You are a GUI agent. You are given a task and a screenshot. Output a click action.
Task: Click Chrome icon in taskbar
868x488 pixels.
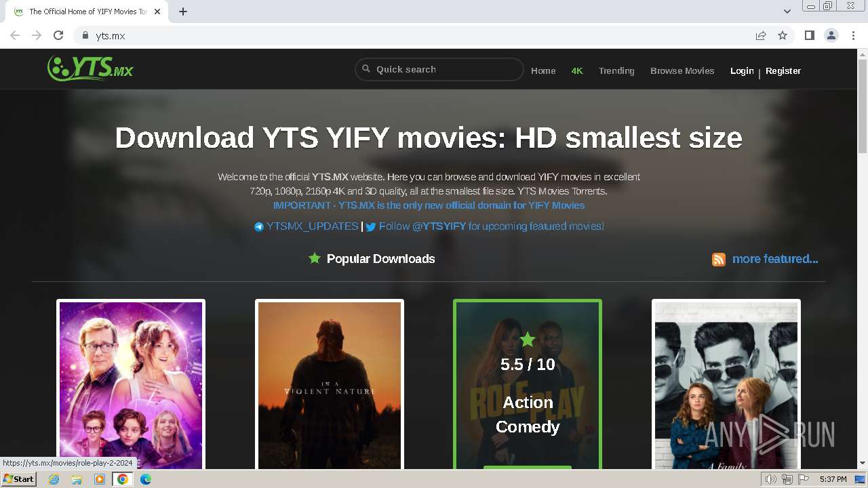tap(122, 479)
